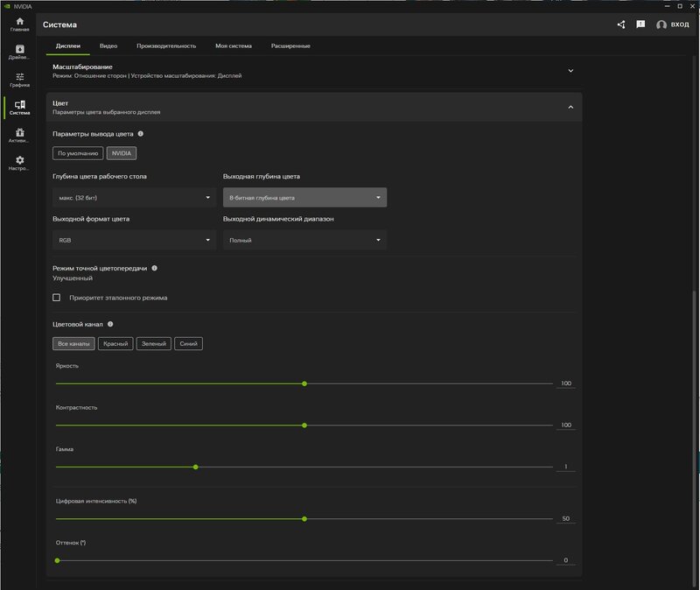Viewport: 700px width, 590px height.
Task: Click the Оттенок value field 0
Action: point(565,560)
